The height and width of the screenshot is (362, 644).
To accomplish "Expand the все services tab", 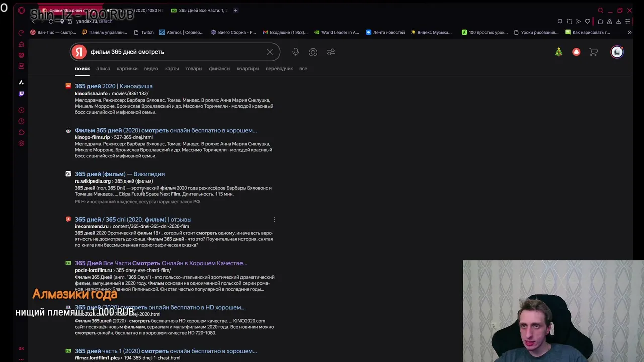I will point(303,68).
